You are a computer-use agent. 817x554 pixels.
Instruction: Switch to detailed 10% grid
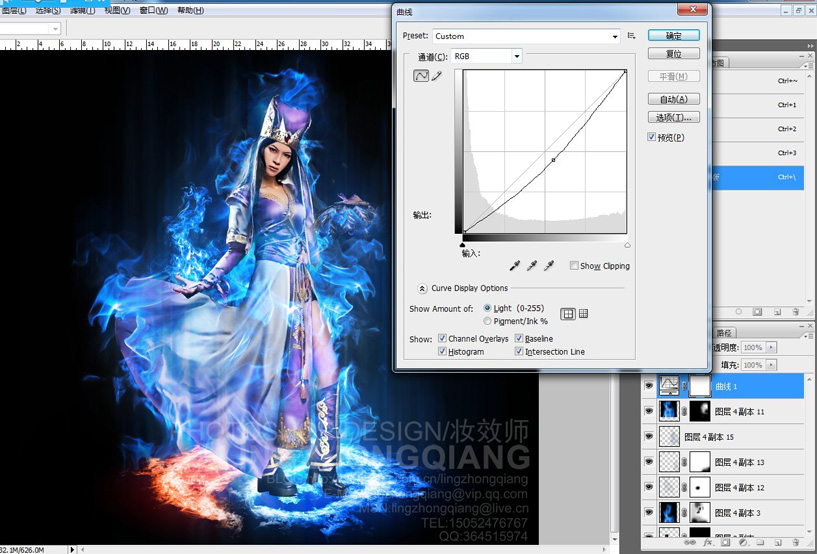tap(583, 314)
